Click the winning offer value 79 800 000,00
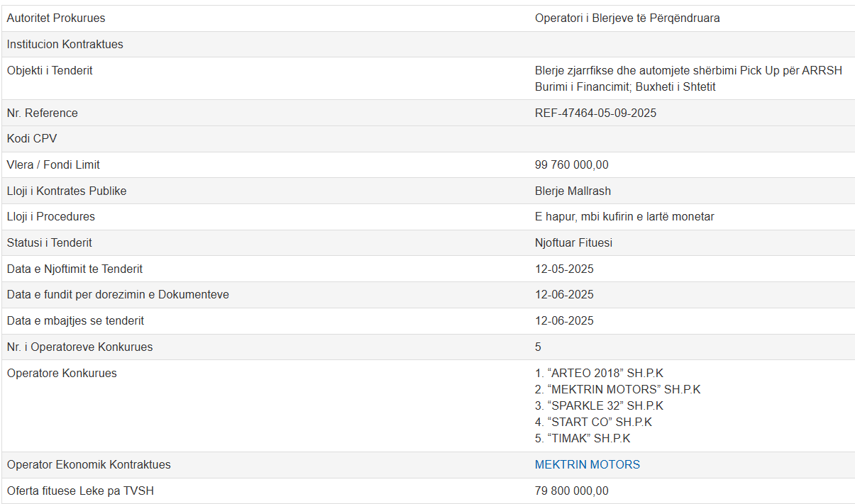Image resolution: width=855 pixels, height=504 pixels. click(571, 491)
